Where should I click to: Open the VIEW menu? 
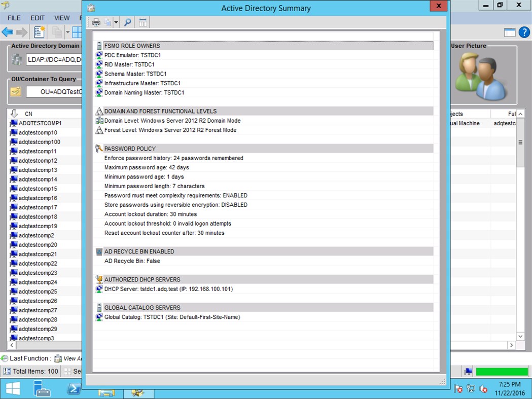62,18
